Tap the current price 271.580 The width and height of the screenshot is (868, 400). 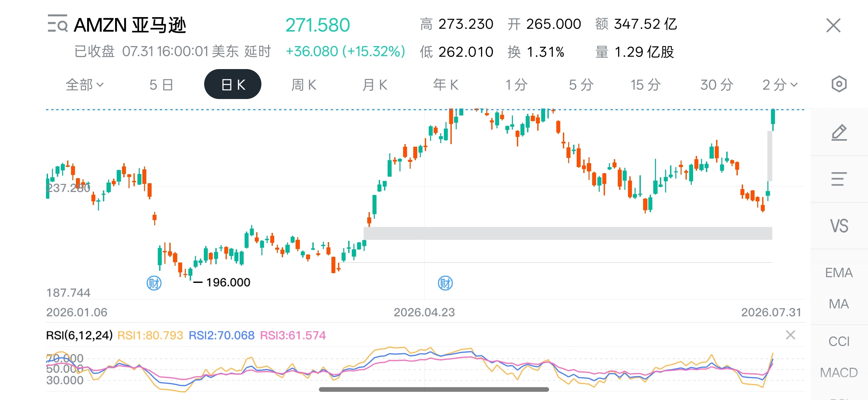(x=318, y=25)
